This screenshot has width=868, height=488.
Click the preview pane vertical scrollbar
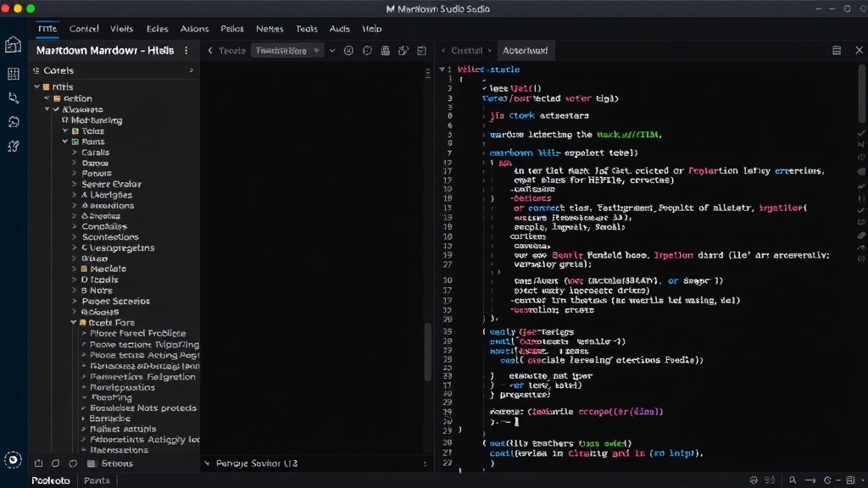(427, 352)
